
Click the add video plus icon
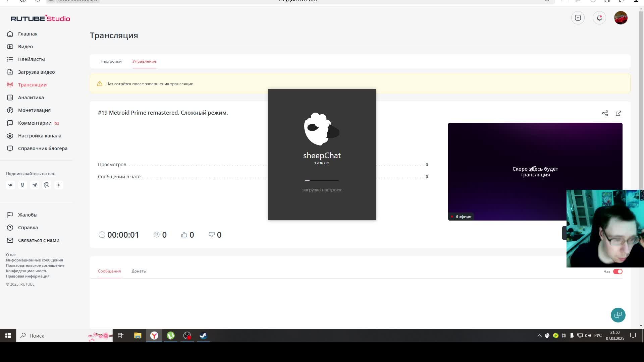(578, 18)
